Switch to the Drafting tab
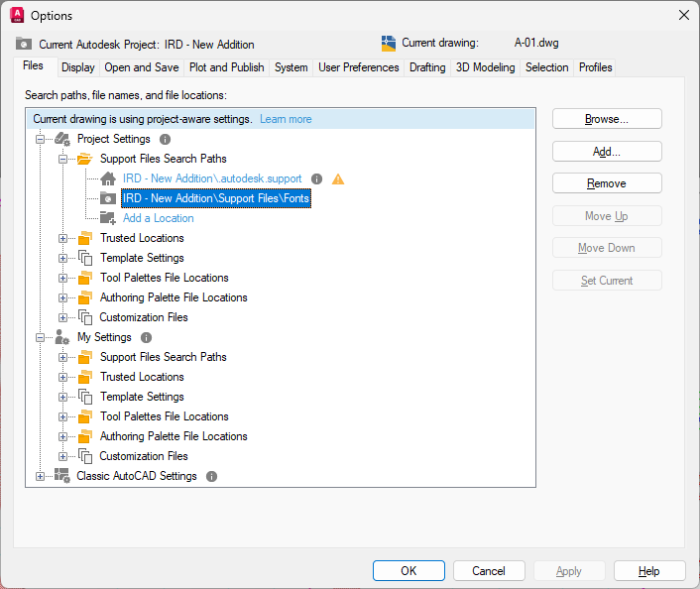The image size is (700, 589). tap(427, 67)
